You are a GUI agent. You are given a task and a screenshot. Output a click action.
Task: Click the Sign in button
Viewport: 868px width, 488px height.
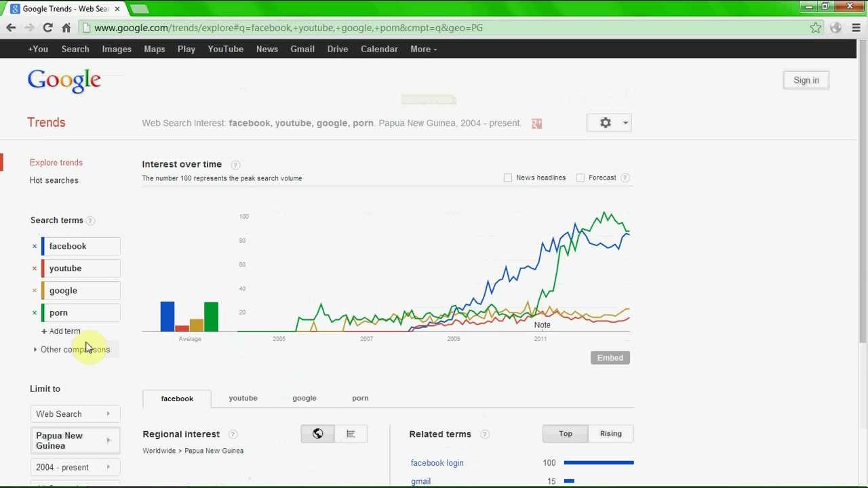[x=806, y=80]
